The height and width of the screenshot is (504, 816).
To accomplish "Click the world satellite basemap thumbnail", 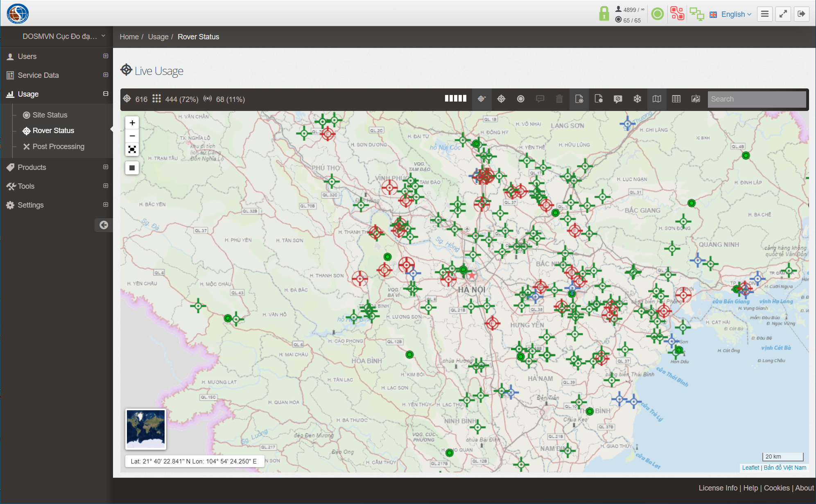I will click(146, 429).
